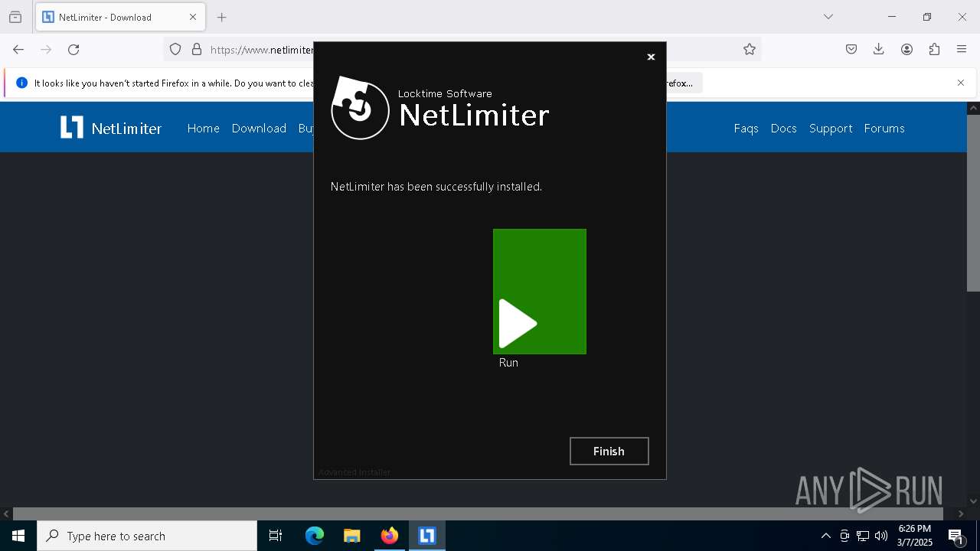Open the Support link
Screen dimensions: 980x551
coord(831,129)
